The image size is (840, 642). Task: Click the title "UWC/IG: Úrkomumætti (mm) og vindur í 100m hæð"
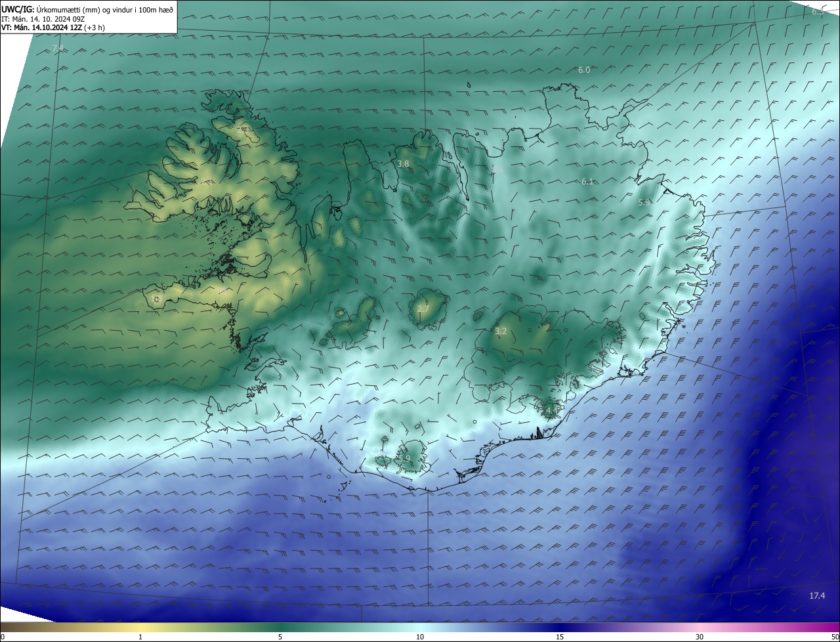(x=87, y=10)
